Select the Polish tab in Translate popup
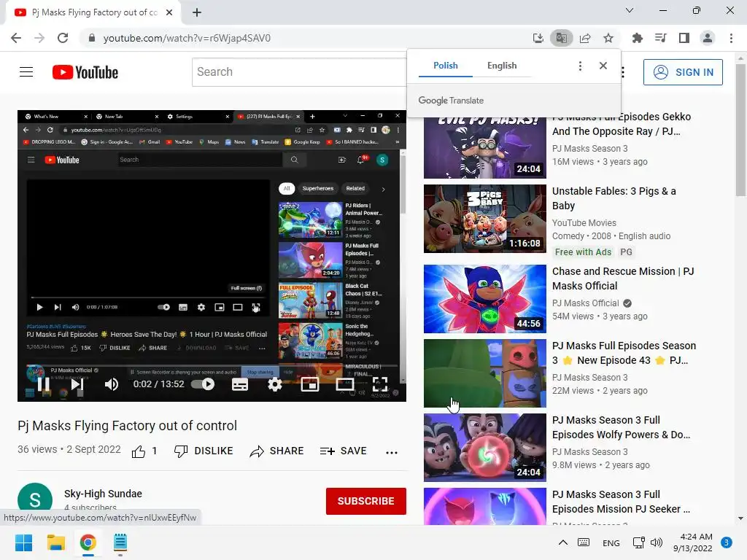Screen dimensions: 747x560 pos(446,65)
